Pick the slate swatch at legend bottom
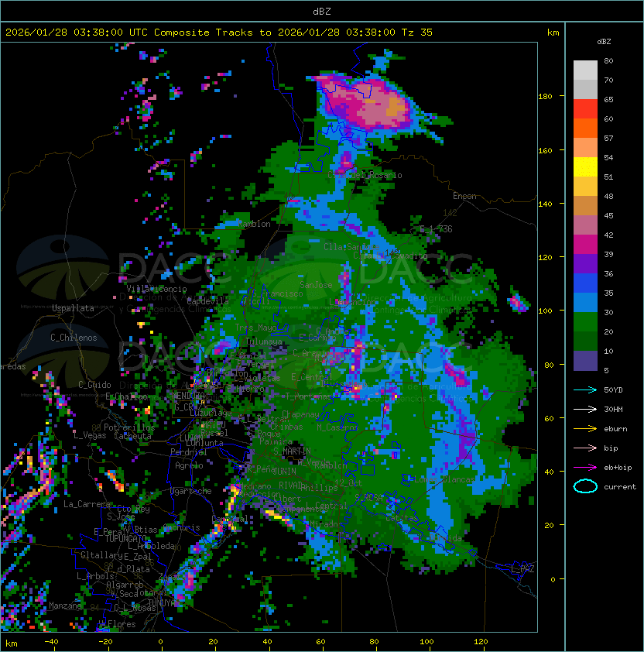Viewport: 644px width, 652px height. coord(585,361)
